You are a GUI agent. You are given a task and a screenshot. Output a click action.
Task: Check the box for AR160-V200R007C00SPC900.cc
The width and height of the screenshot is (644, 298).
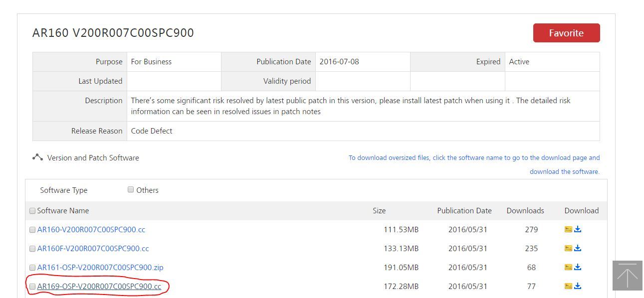pyautogui.click(x=32, y=230)
